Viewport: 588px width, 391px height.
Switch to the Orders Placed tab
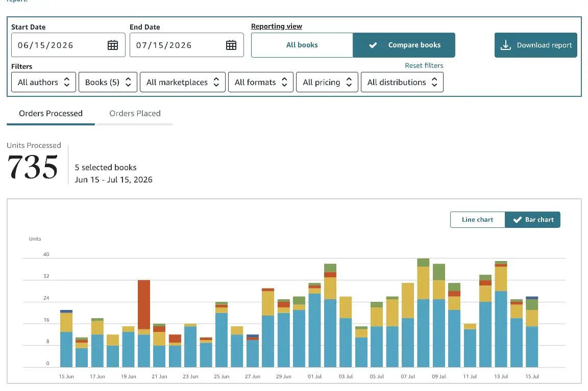(x=135, y=114)
